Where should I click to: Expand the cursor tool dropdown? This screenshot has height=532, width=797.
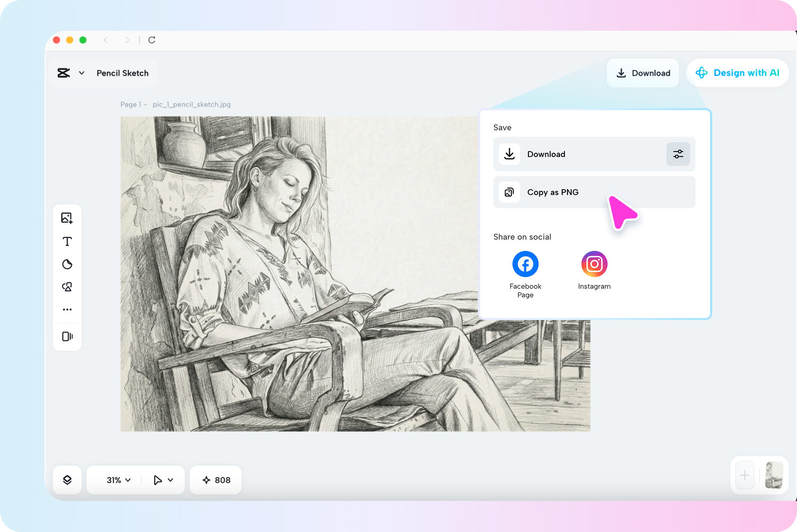(163, 480)
